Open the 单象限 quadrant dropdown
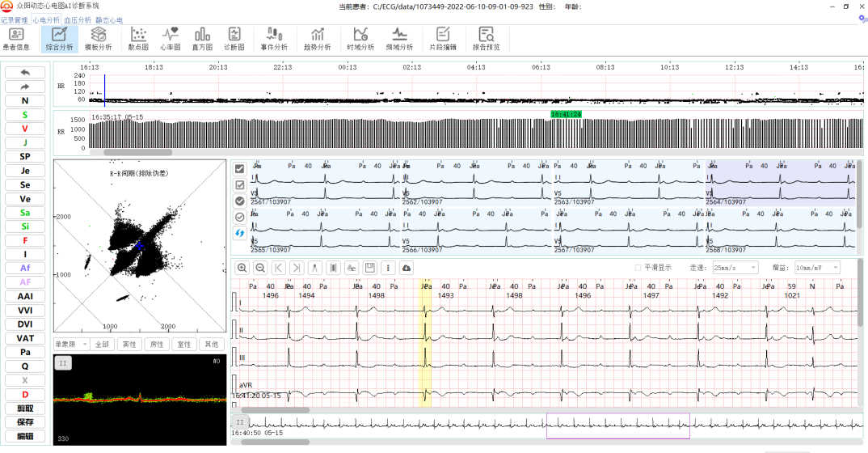 (71, 345)
